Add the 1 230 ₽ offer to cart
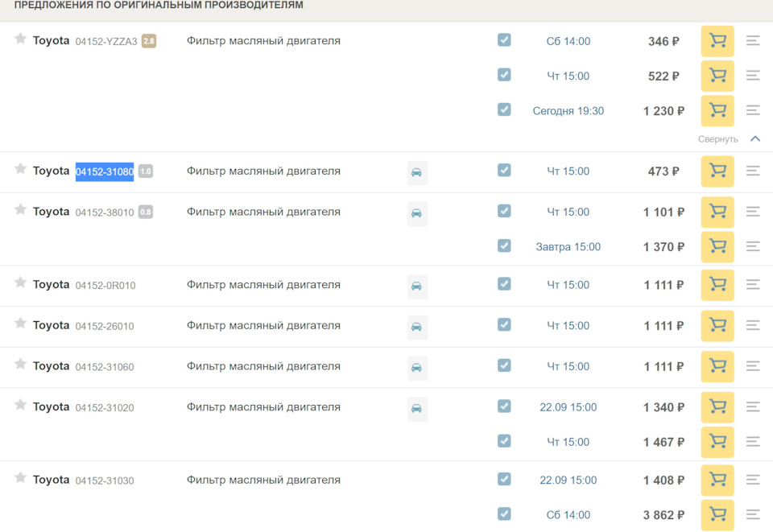 (717, 111)
